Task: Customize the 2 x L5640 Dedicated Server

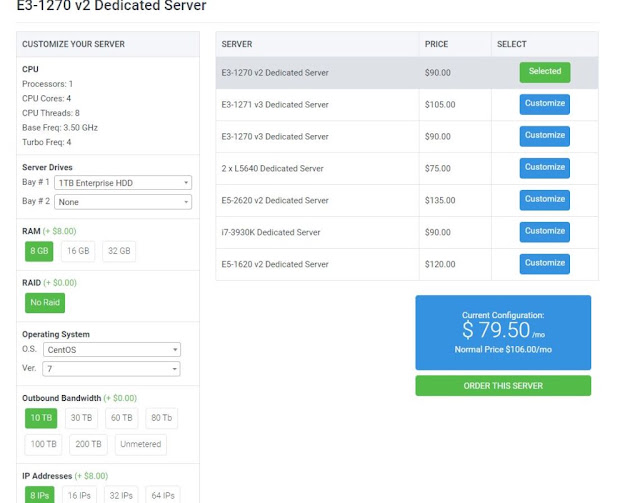Action: pyautogui.click(x=544, y=168)
